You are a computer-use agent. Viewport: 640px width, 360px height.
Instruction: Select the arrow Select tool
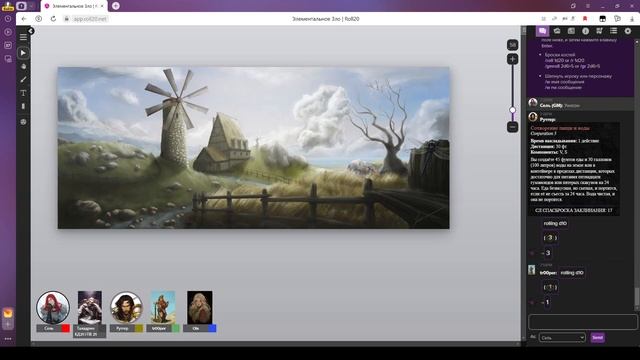[23, 53]
